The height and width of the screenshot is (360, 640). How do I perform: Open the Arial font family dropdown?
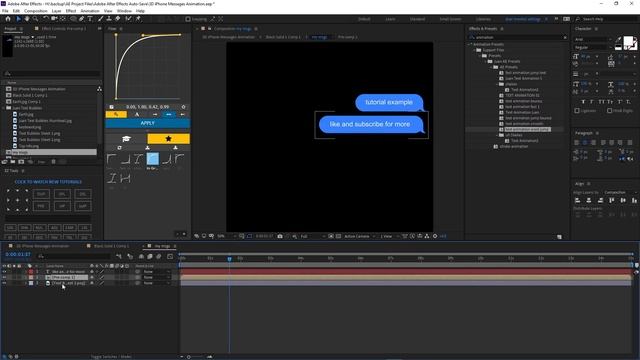click(593, 39)
